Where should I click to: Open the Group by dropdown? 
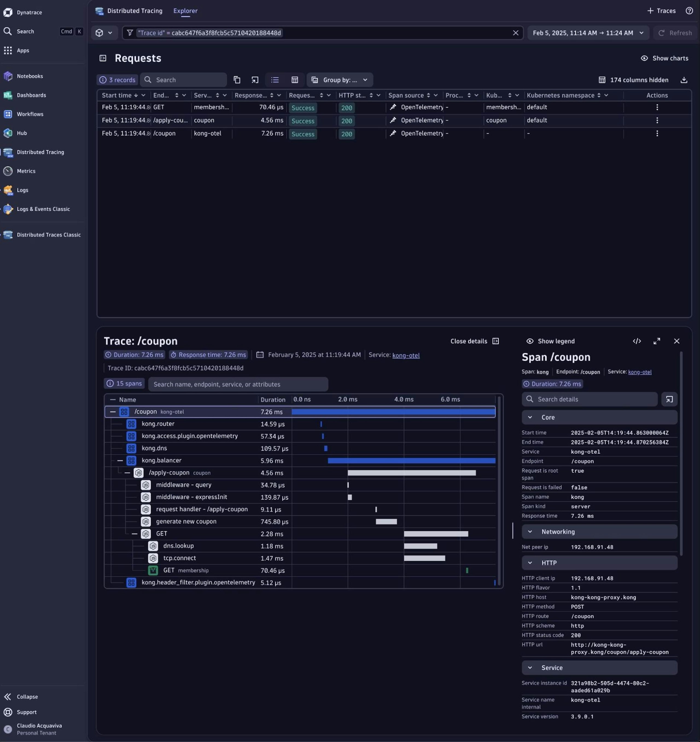coord(340,80)
